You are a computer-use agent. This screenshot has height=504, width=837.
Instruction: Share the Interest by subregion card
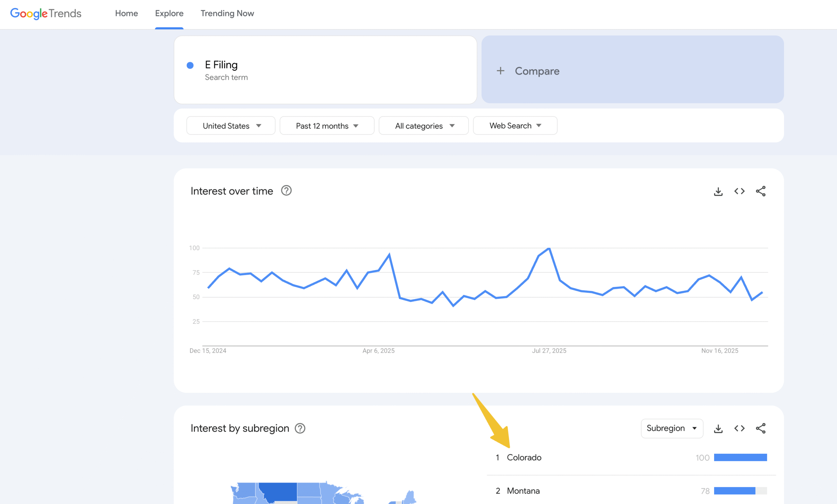(760, 428)
